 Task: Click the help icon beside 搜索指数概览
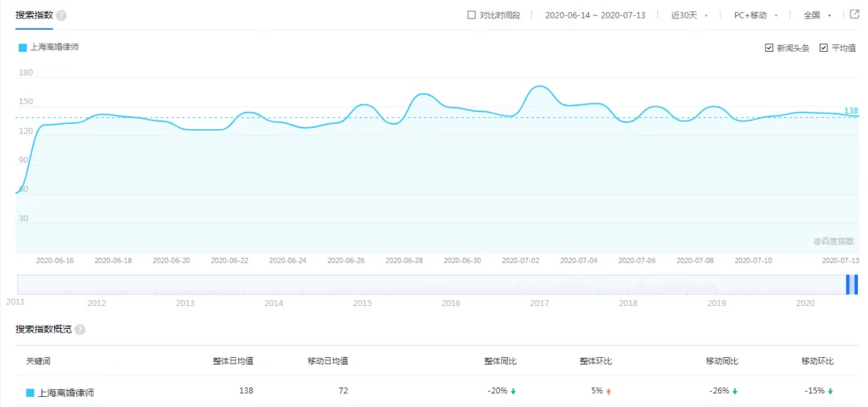[x=80, y=329]
